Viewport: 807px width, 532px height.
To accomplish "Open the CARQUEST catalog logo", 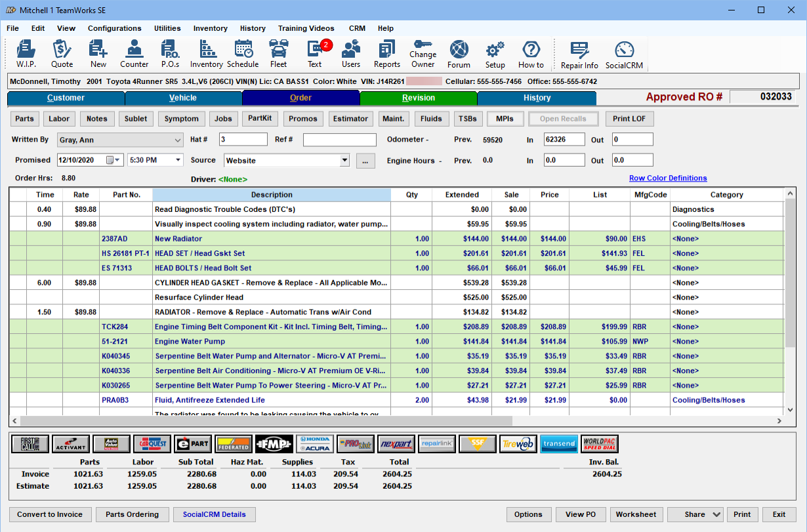I will [152, 443].
